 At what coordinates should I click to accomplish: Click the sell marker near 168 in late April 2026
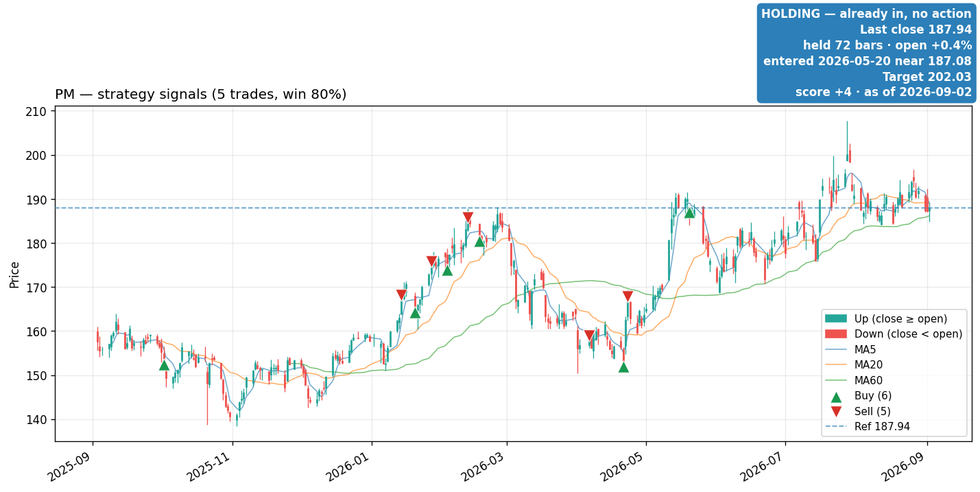click(628, 296)
